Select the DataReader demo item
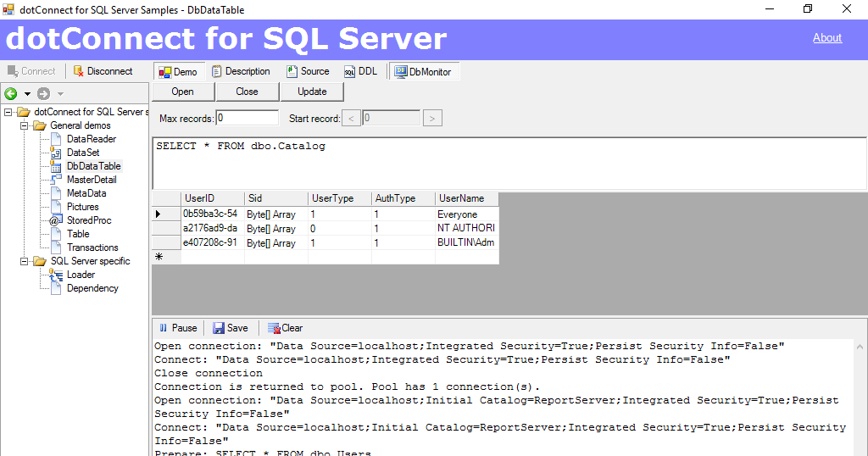Screen dimensions: 868x456 pyautogui.click(x=92, y=139)
